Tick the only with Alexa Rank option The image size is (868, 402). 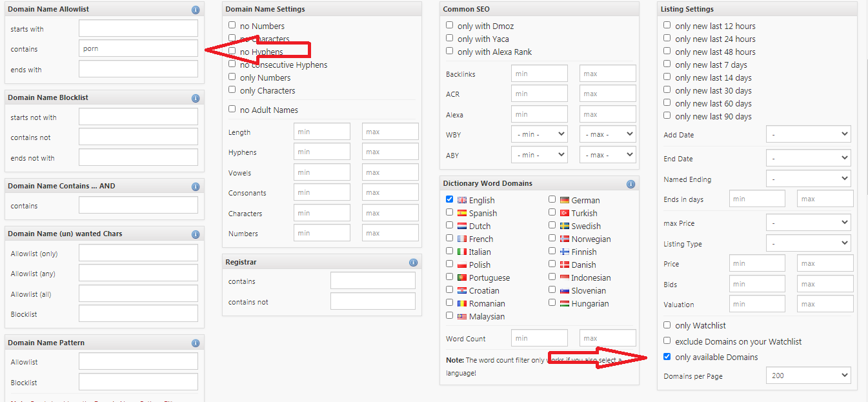tap(450, 51)
